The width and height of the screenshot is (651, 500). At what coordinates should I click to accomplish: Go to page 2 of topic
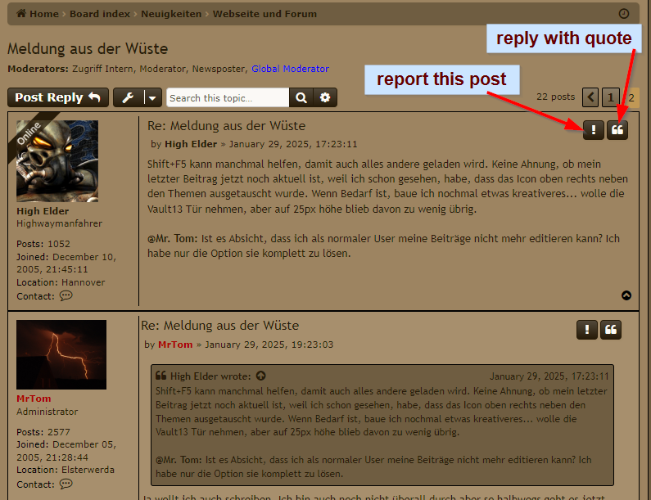[x=632, y=97]
